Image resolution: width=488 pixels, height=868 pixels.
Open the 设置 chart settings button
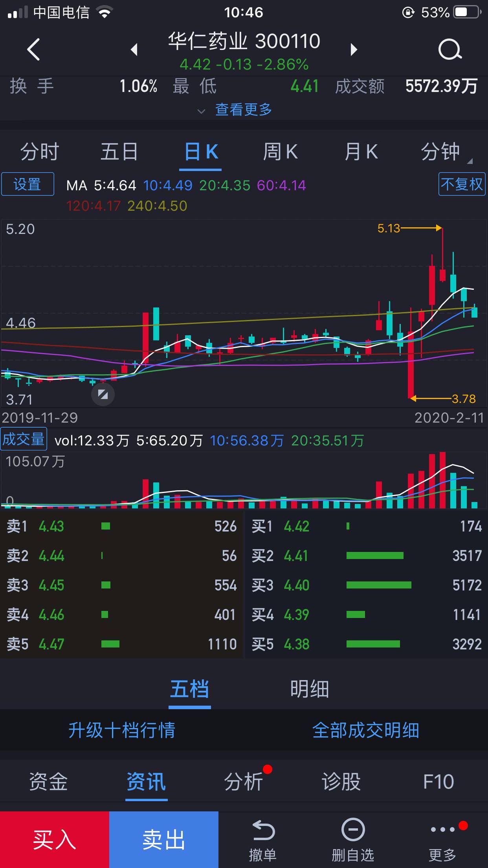[x=28, y=184]
